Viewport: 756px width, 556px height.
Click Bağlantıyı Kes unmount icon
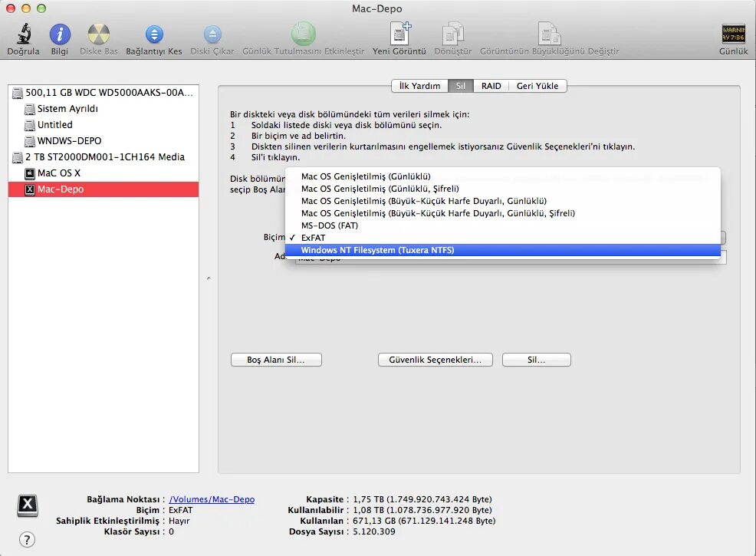(x=154, y=35)
